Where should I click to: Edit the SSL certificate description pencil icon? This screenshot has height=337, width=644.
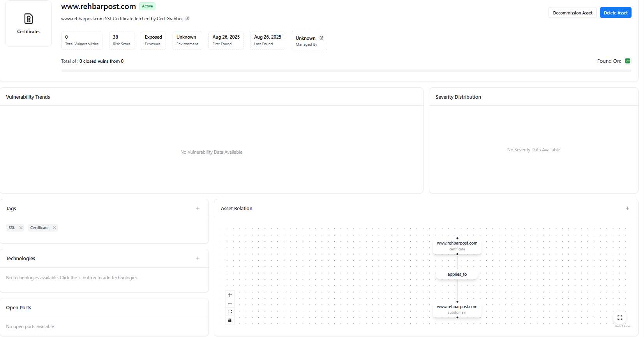coord(187,18)
